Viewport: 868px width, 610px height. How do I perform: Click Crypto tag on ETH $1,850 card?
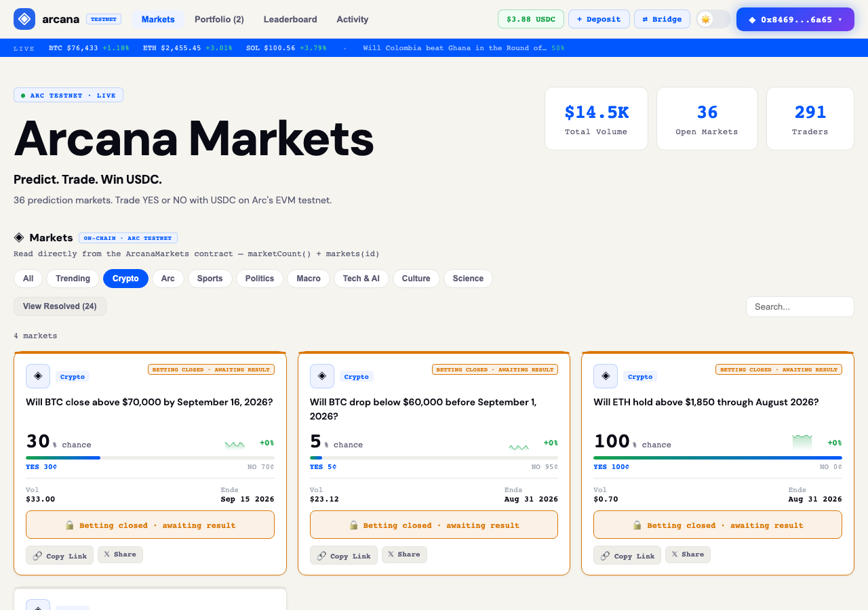coord(640,376)
